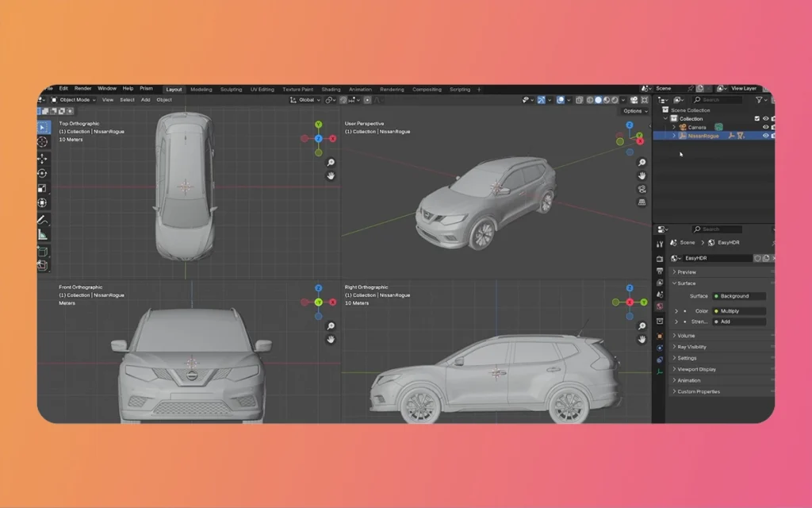Switch to the UV Editing workspace tab
The image size is (812, 508).
(262, 90)
